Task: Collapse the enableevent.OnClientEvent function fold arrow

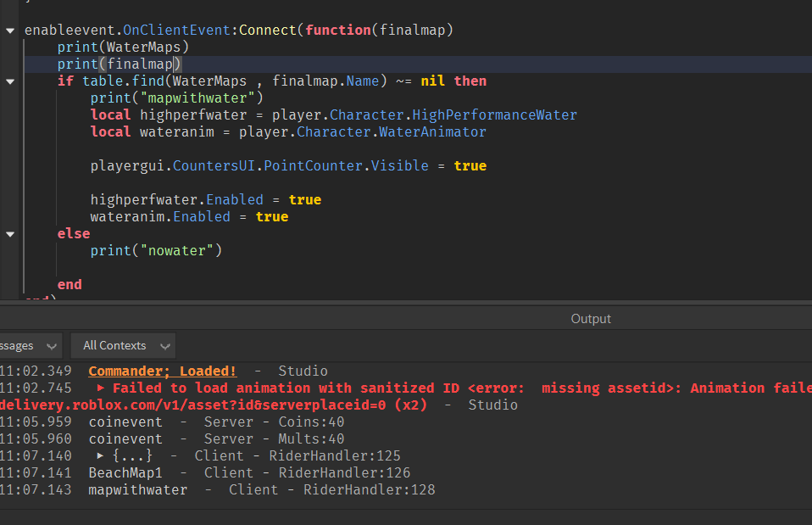Action: tap(10, 31)
